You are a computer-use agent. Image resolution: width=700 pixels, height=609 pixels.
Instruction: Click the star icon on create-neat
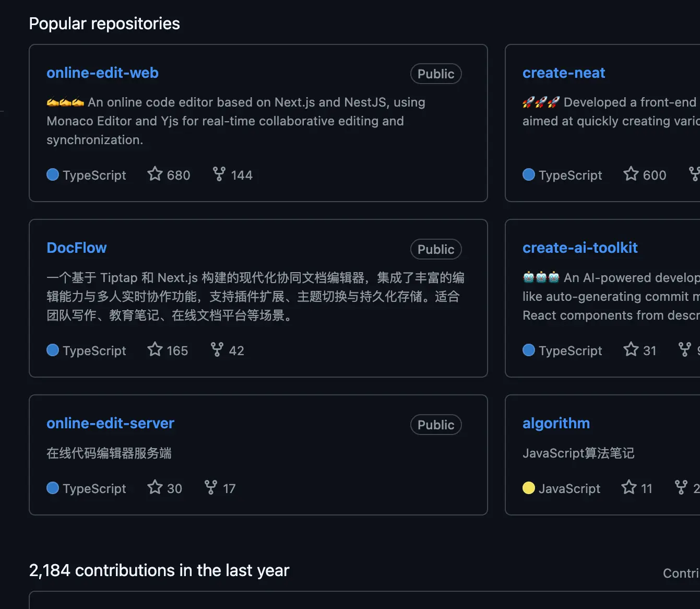click(631, 174)
